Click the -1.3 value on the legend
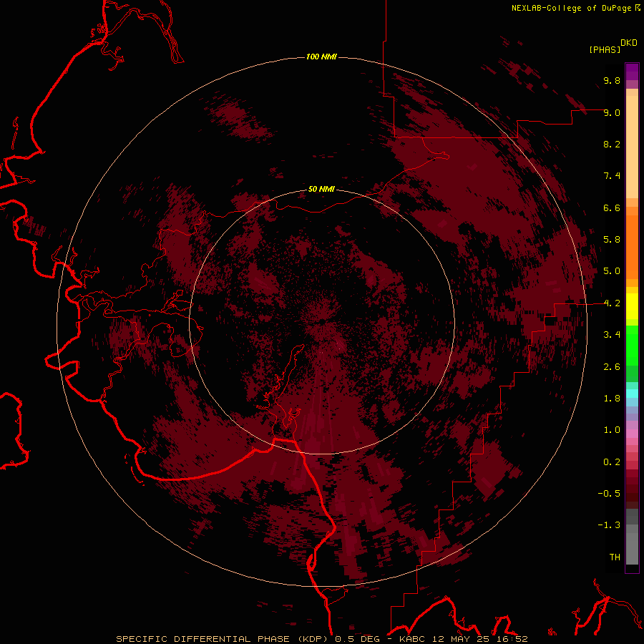The height and width of the screenshot is (644, 644). (609, 525)
